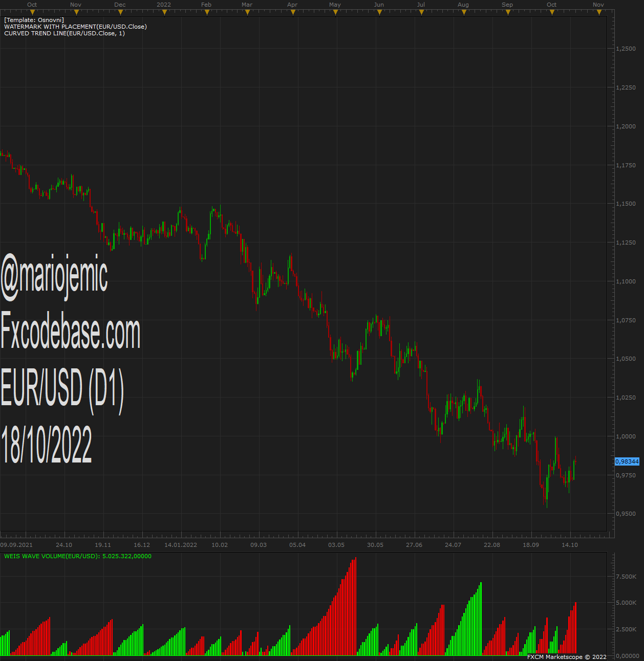Click the 1,0500 price axis label
The height and width of the screenshot is (661, 644).
tap(626, 359)
